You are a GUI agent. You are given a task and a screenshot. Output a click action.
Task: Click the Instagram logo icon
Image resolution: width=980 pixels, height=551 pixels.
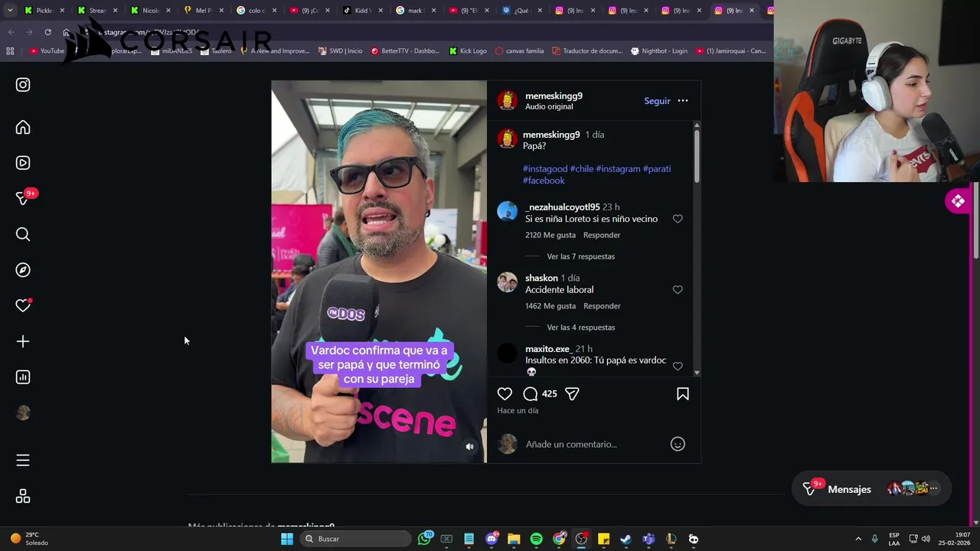point(23,85)
